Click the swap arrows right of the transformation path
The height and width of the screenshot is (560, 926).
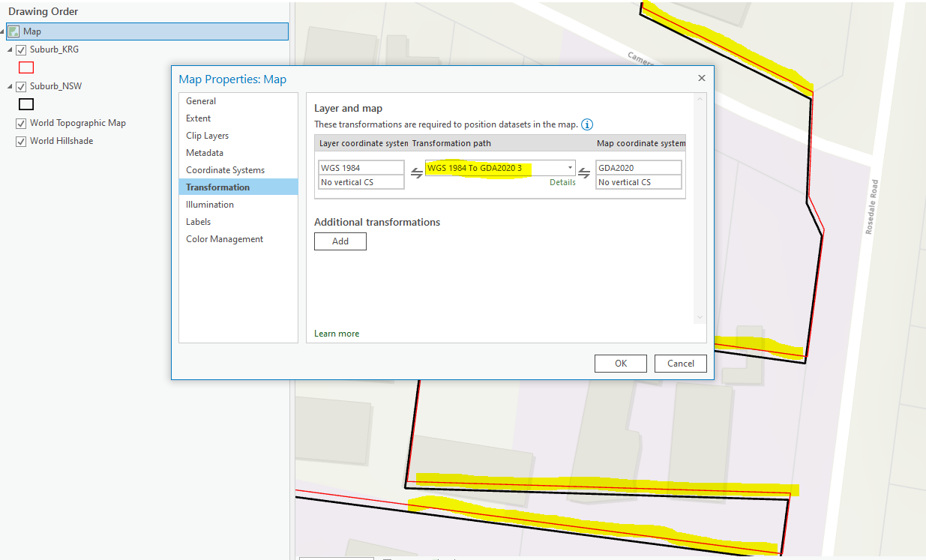584,173
